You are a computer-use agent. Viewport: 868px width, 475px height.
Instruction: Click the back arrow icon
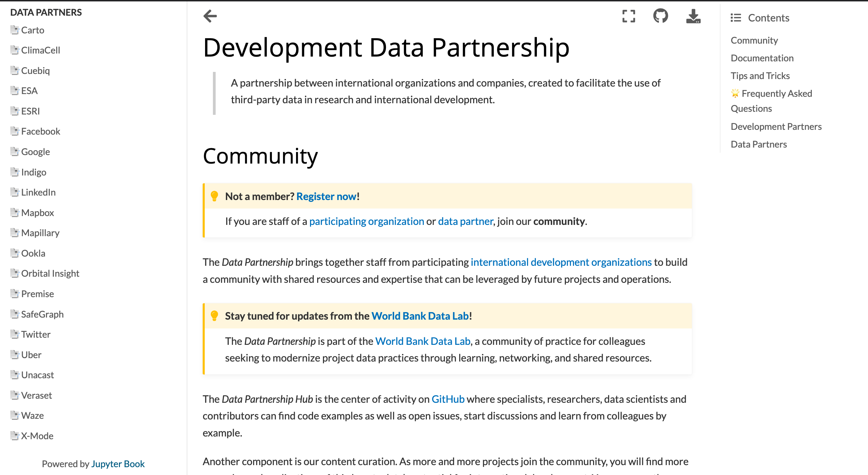(210, 16)
